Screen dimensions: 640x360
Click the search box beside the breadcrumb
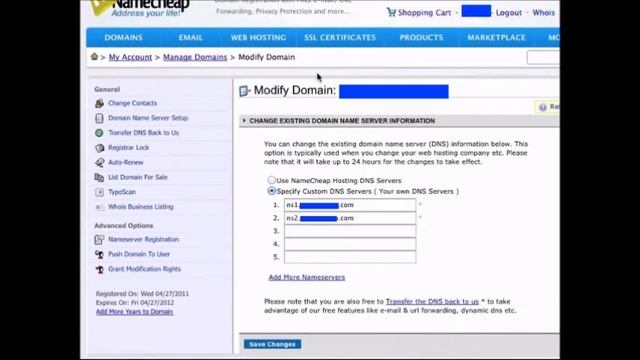pos(543,58)
